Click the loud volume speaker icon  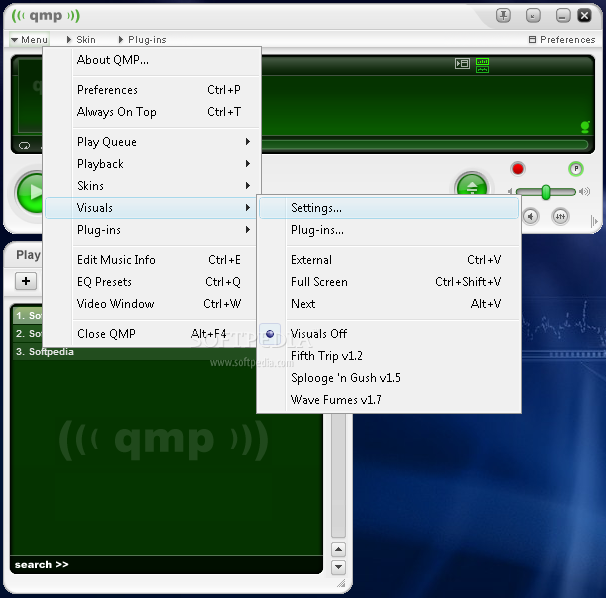(585, 191)
